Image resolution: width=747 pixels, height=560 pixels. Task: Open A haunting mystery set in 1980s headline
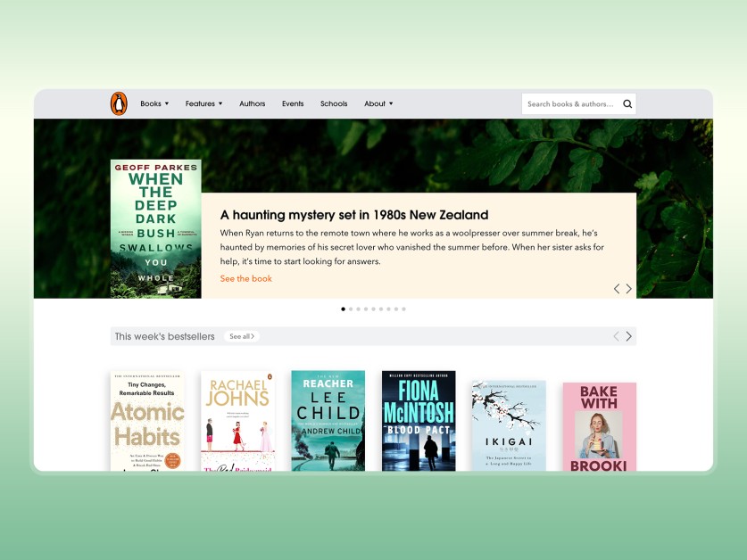point(354,215)
